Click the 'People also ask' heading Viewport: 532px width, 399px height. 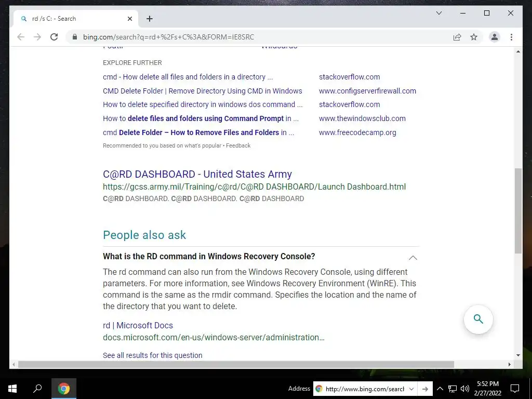pos(144,235)
